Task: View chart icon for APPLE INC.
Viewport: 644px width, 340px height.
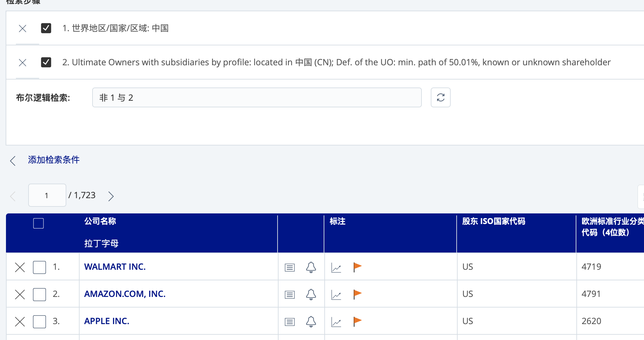Action: [336, 322]
